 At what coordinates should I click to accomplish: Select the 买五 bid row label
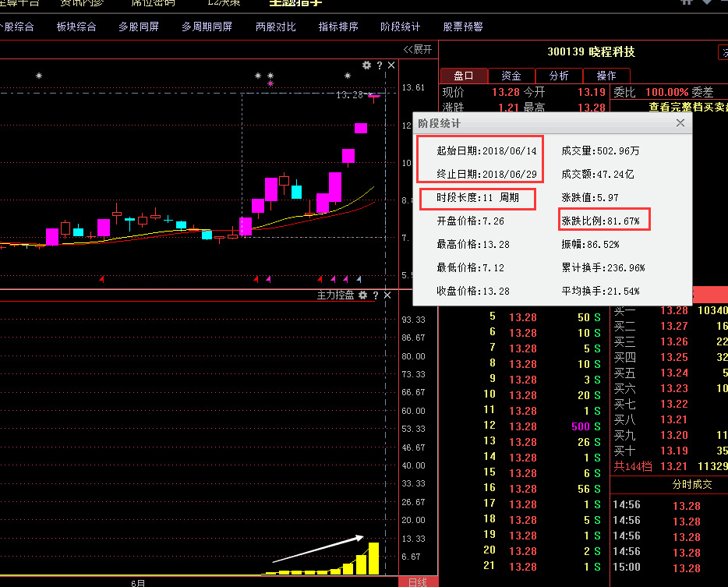[x=625, y=373]
